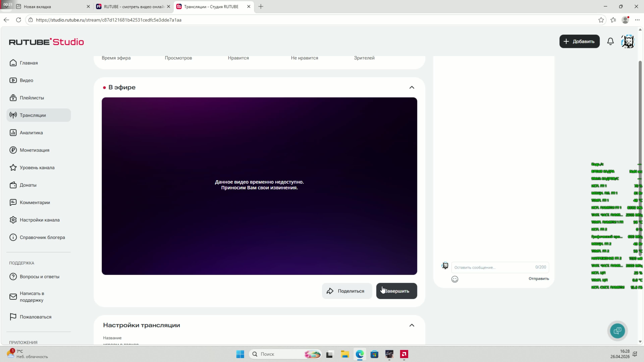Screen dimensions: 644x362
Task: Add this page to browser favorites
Action: pyautogui.click(x=601, y=20)
